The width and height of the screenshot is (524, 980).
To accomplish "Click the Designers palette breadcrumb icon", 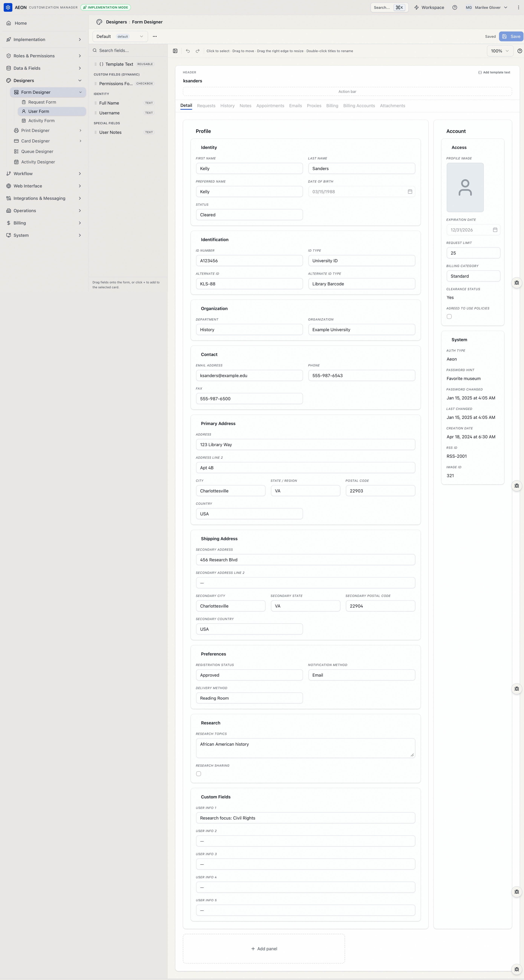I will (99, 22).
